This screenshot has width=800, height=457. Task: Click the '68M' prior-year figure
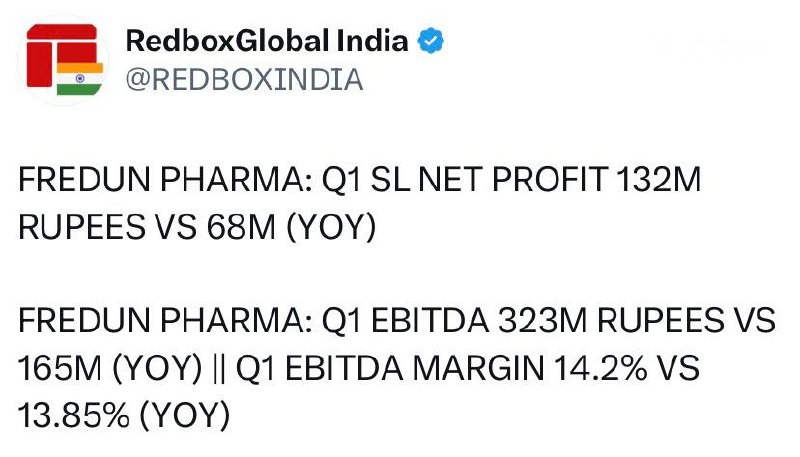coord(241,227)
